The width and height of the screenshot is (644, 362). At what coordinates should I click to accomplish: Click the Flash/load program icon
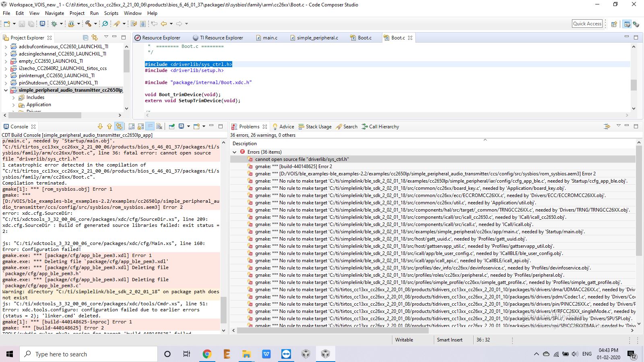click(71, 24)
